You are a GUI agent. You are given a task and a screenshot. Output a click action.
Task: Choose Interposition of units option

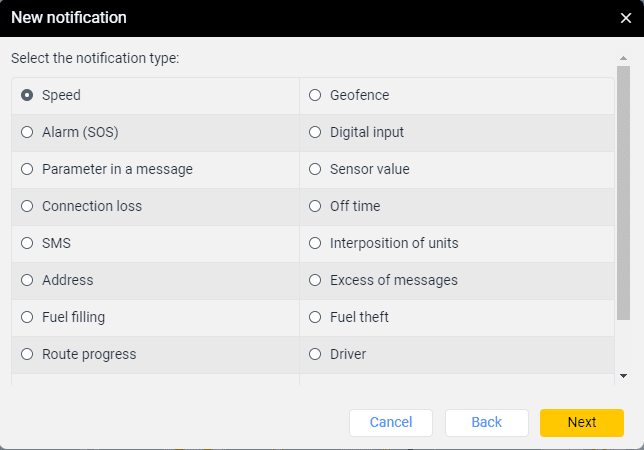(315, 243)
